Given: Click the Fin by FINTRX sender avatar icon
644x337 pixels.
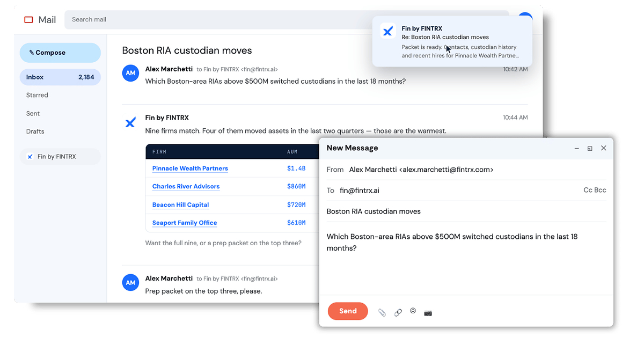Looking at the screenshot, I should pos(130,122).
